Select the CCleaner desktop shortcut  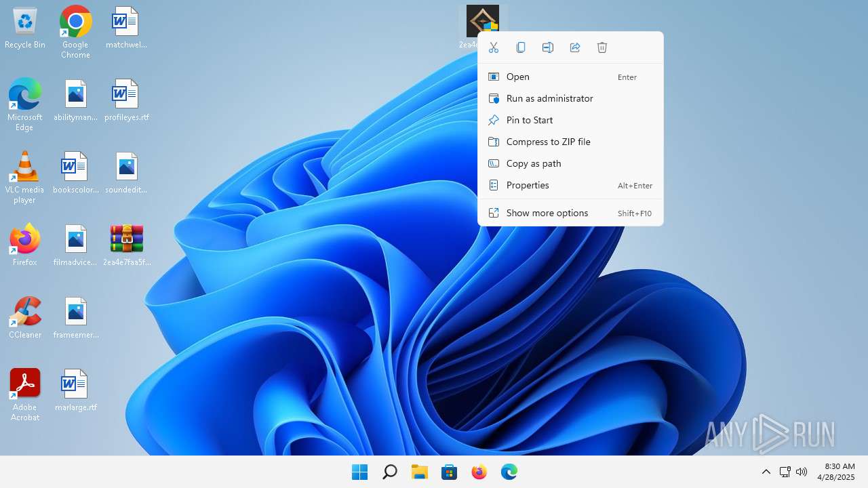[x=25, y=318]
